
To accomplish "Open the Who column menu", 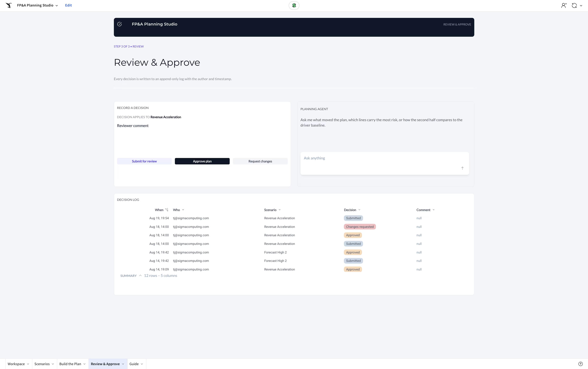I will [x=183, y=210].
